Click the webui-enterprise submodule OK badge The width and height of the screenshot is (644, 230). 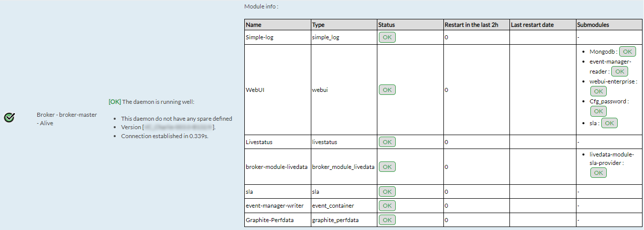[598, 91]
